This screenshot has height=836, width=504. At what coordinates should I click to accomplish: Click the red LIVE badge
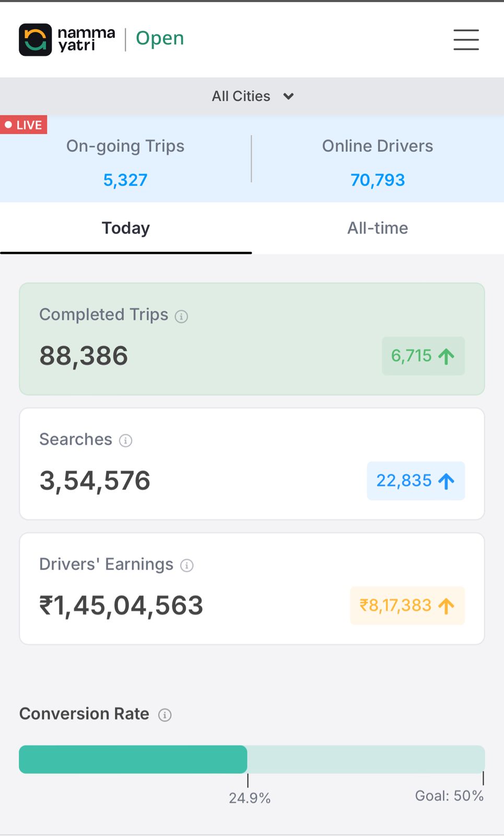point(24,125)
